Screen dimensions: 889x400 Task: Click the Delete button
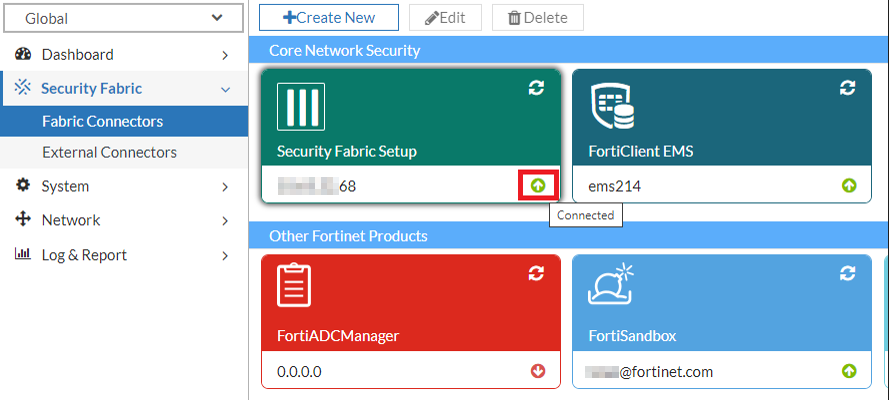pos(537,18)
